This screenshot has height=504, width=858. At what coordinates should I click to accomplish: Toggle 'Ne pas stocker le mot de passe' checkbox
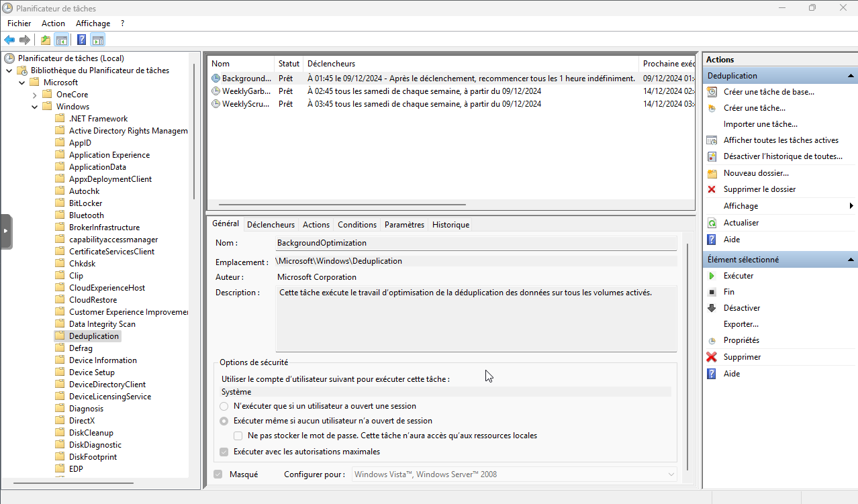pos(238,436)
